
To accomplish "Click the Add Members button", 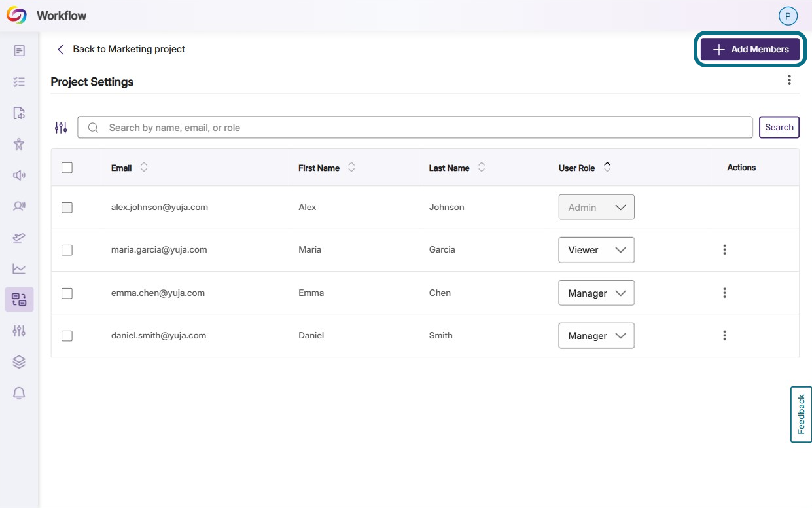I will tap(750, 49).
